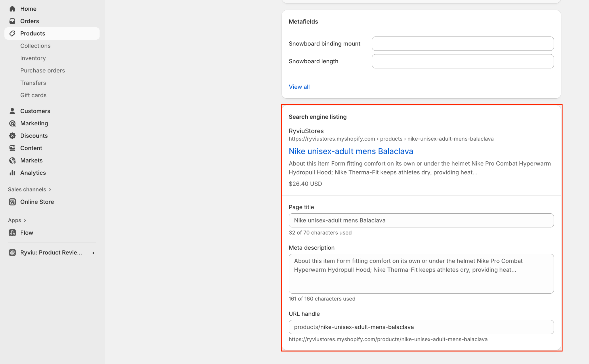This screenshot has height=364, width=589.
Task: Click the Orders inbox icon
Action: (x=12, y=21)
